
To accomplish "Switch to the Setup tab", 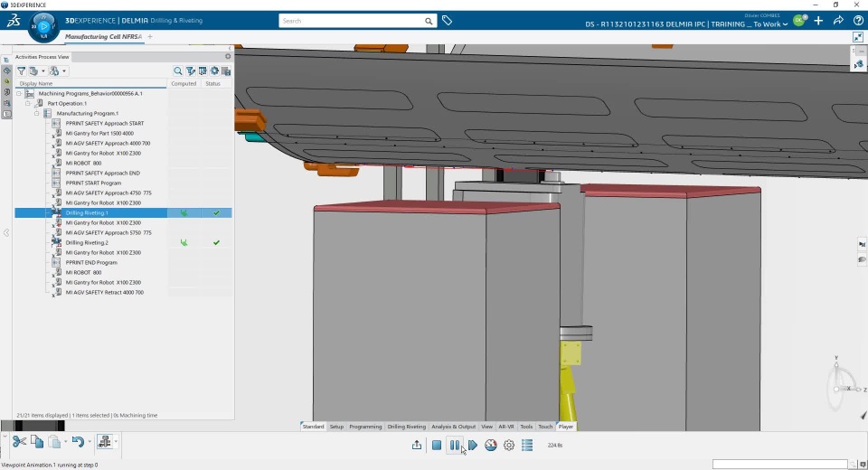I will click(336, 427).
